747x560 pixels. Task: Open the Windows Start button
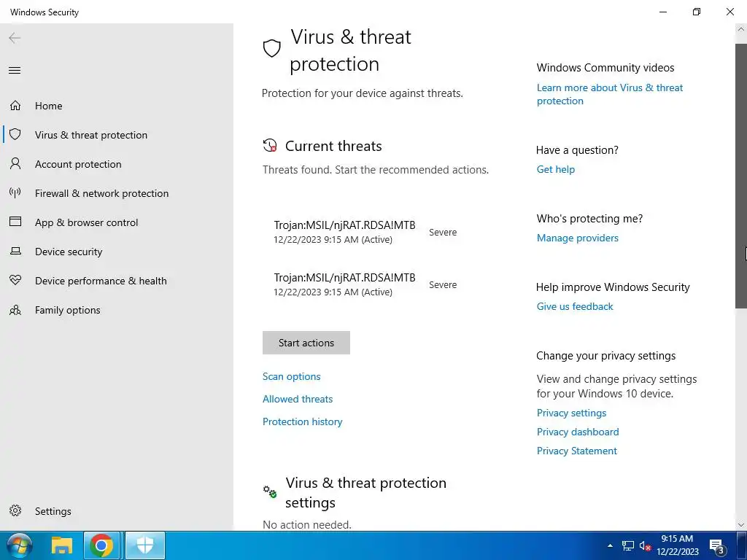pyautogui.click(x=20, y=545)
